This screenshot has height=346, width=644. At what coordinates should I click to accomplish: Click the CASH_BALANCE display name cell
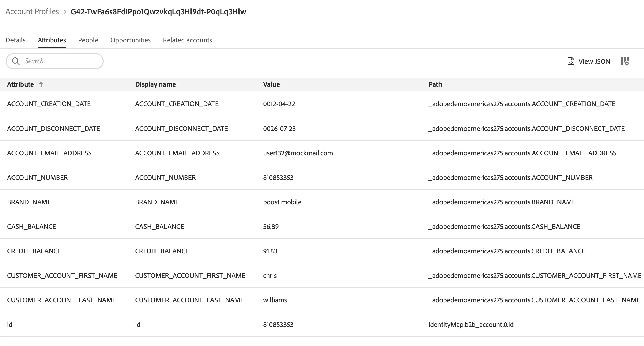point(160,227)
